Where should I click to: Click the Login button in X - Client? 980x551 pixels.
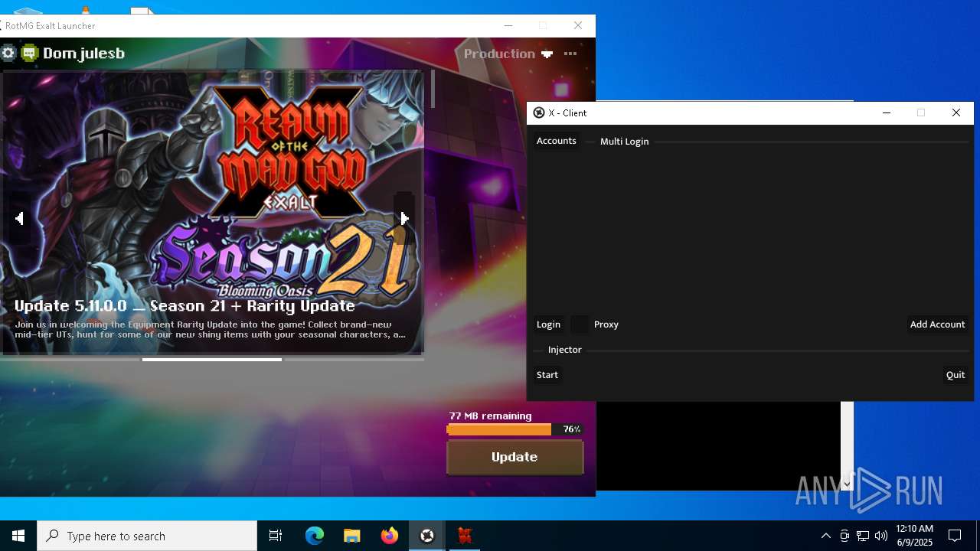click(x=548, y=324)
